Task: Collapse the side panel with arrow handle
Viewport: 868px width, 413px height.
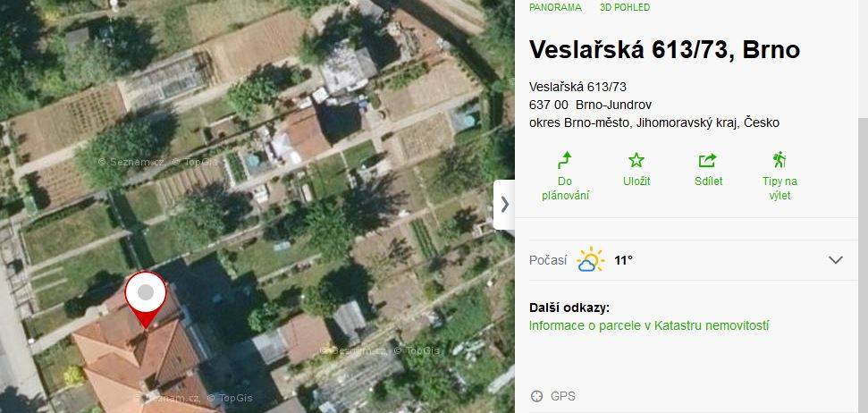Action: coord(504,205)
